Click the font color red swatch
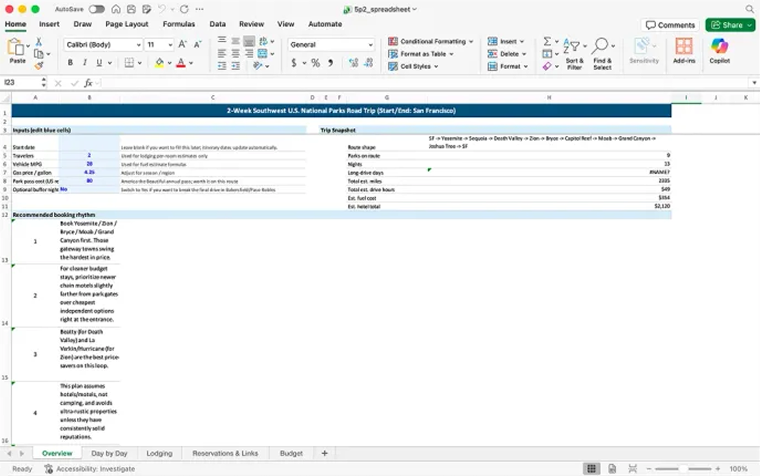This screenshot has height=476, width=760. point(180,63)
